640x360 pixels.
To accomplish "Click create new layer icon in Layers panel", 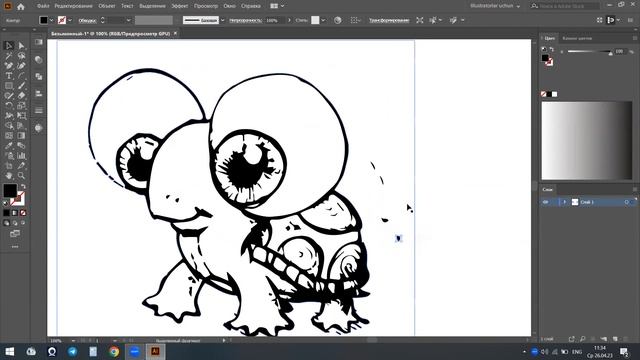I will pyautogui.click(x=615, y=339).
